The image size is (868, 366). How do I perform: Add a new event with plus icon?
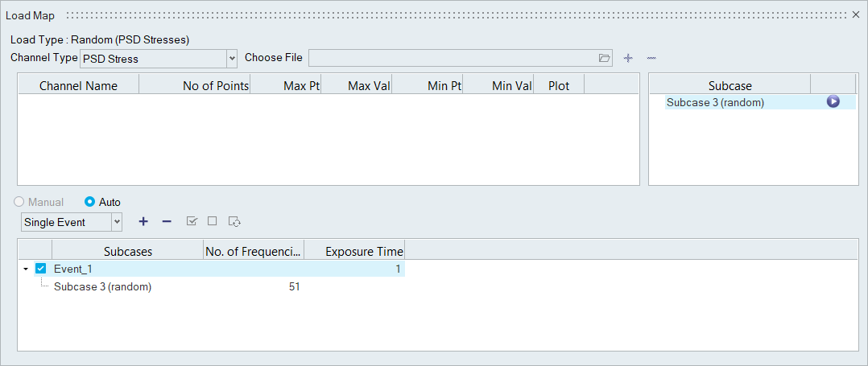(143, 221)
